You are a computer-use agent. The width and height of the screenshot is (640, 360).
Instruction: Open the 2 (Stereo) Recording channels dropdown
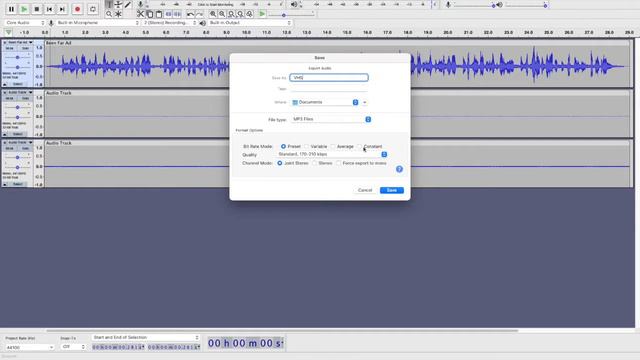(x=170, y=23)
